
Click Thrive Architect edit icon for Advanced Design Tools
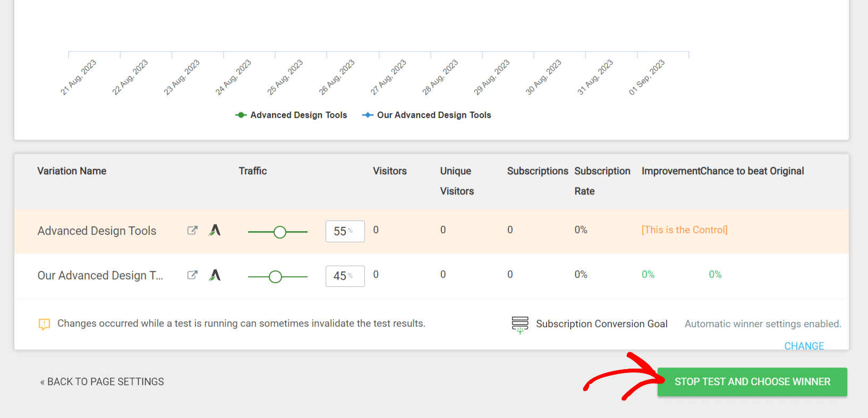(215, 231)
